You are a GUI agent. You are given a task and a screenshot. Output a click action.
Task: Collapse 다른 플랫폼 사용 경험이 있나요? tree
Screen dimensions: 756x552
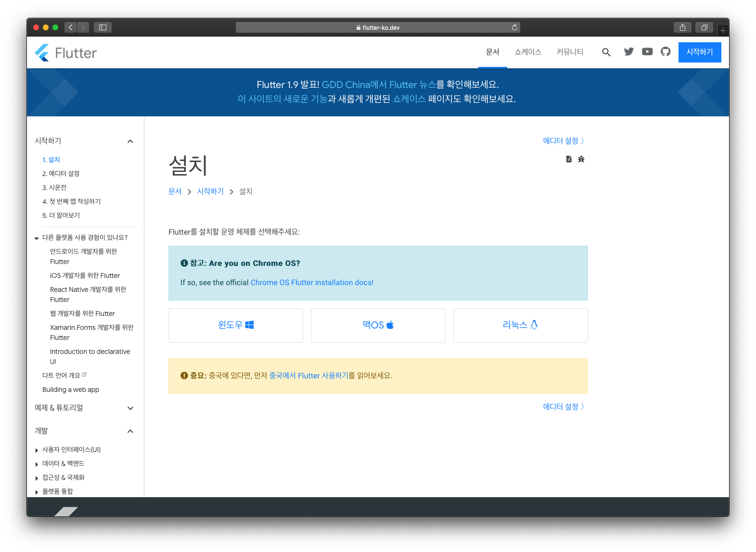point(37,238)
